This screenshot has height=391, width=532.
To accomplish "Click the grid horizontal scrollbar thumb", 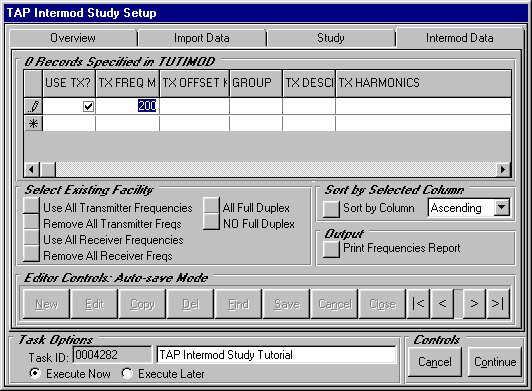I will [x=48, y=169].
